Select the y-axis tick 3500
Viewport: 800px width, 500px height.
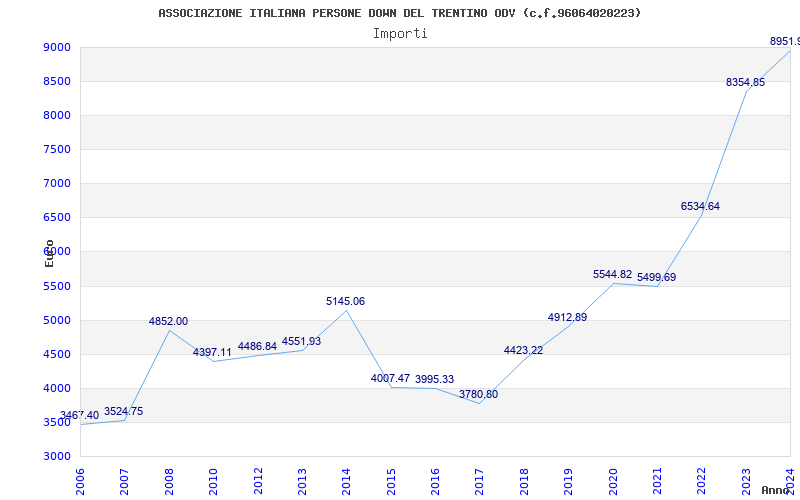pos(57,422)
